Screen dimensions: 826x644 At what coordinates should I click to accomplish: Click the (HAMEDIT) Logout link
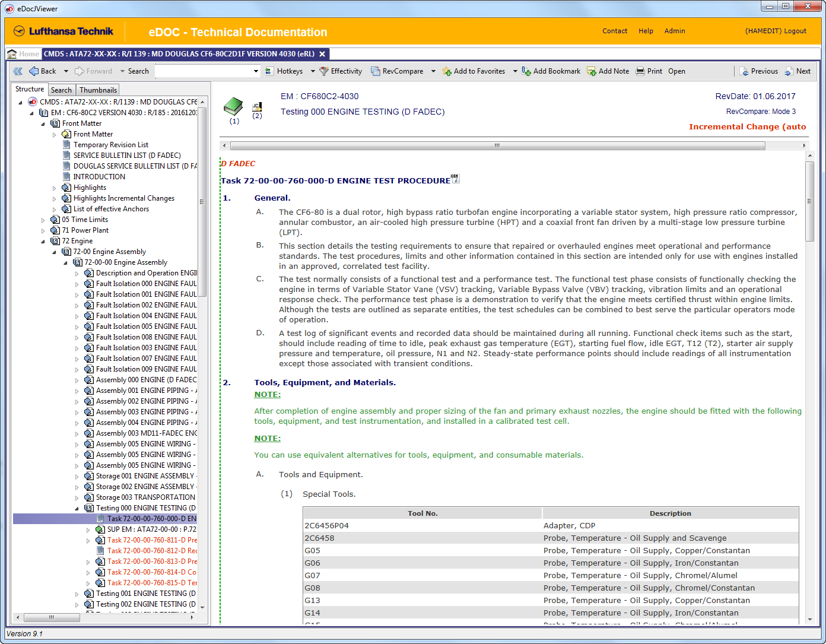pyautogui.click(x=776, y=31)
